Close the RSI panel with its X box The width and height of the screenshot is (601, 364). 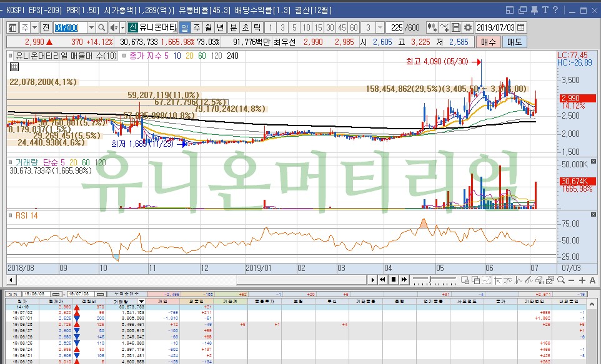tap(594, 215)
